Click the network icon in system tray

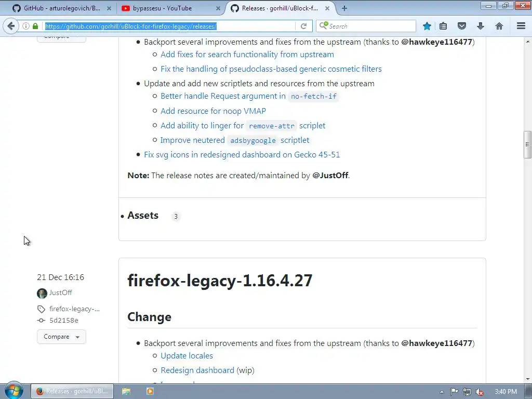coord(467,392)
